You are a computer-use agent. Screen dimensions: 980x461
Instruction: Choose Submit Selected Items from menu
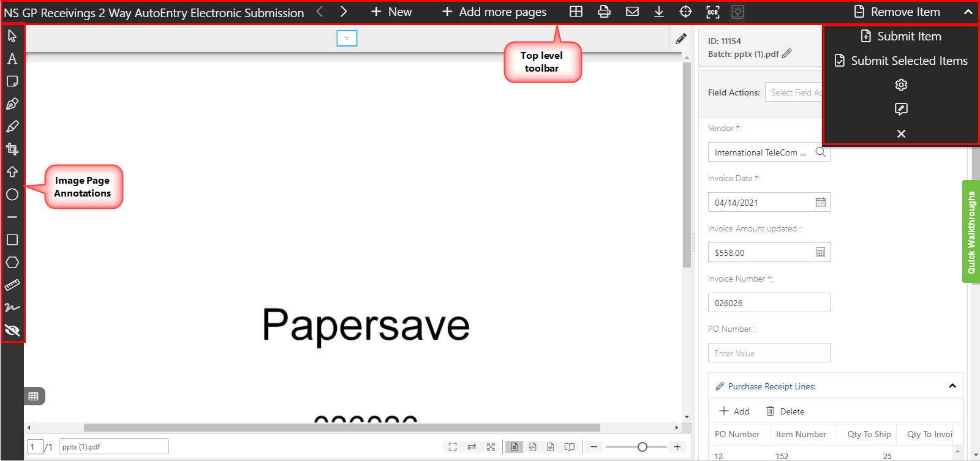click(901, 61)
